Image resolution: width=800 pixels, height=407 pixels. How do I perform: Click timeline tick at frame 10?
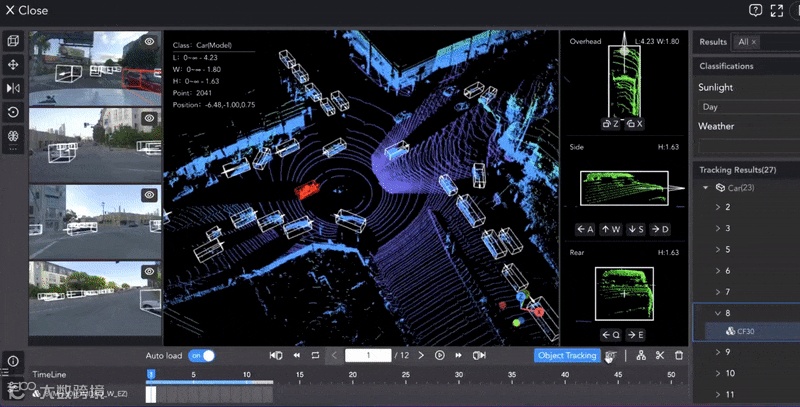246,377
